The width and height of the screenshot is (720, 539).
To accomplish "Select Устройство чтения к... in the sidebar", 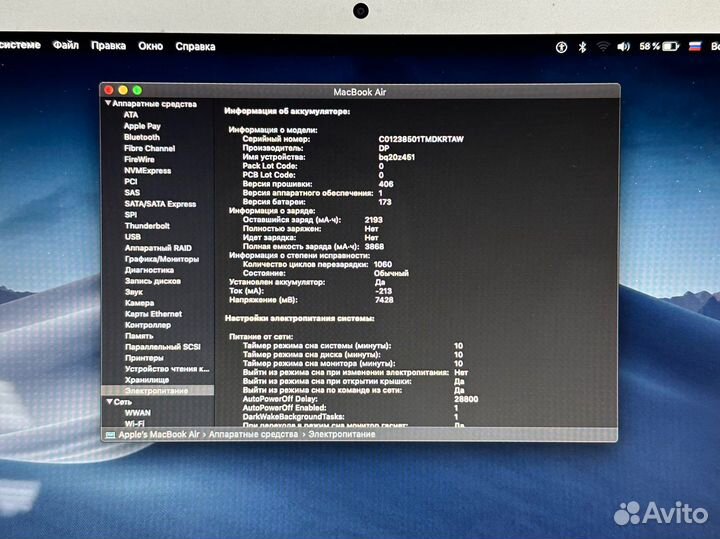I will tap(167, 369).
